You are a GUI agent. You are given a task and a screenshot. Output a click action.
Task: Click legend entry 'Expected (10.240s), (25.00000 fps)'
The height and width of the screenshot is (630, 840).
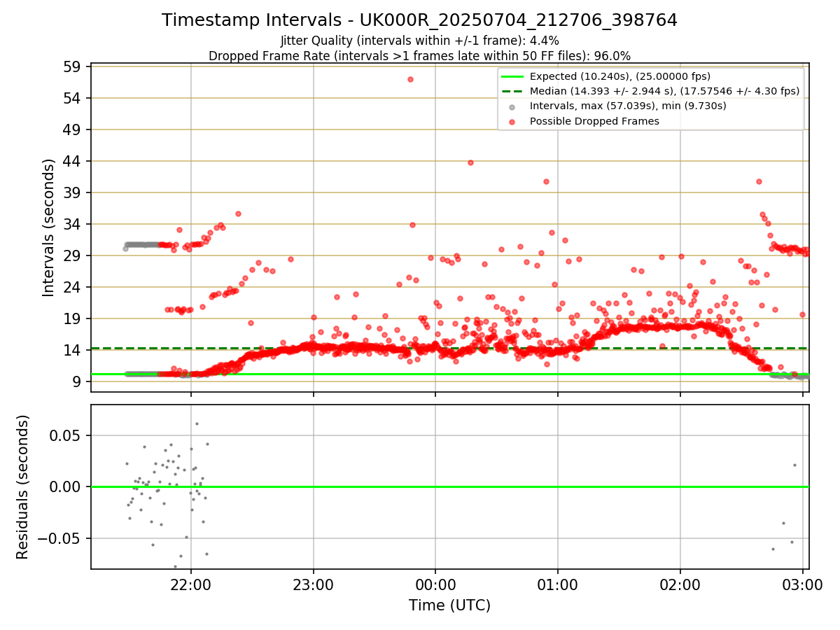tap(620, 76)
